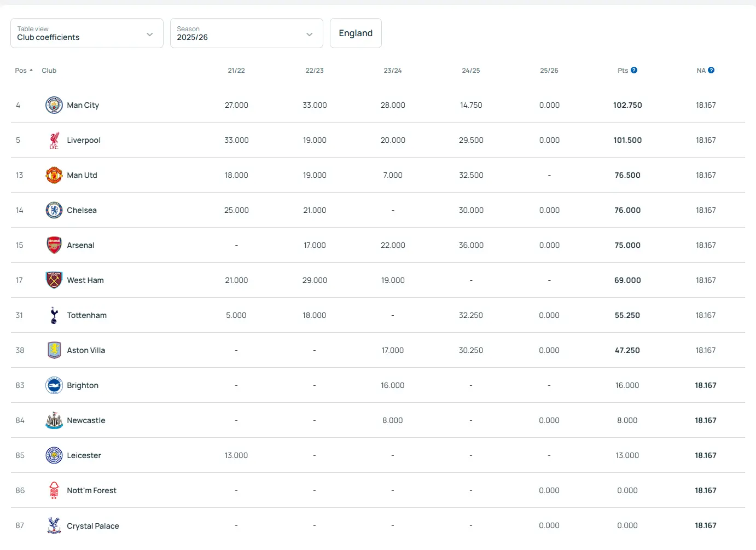Click Newcastle's 8.000 value under 23/24
The height and width of the screenshot is (550, 756).
(393, 420)
